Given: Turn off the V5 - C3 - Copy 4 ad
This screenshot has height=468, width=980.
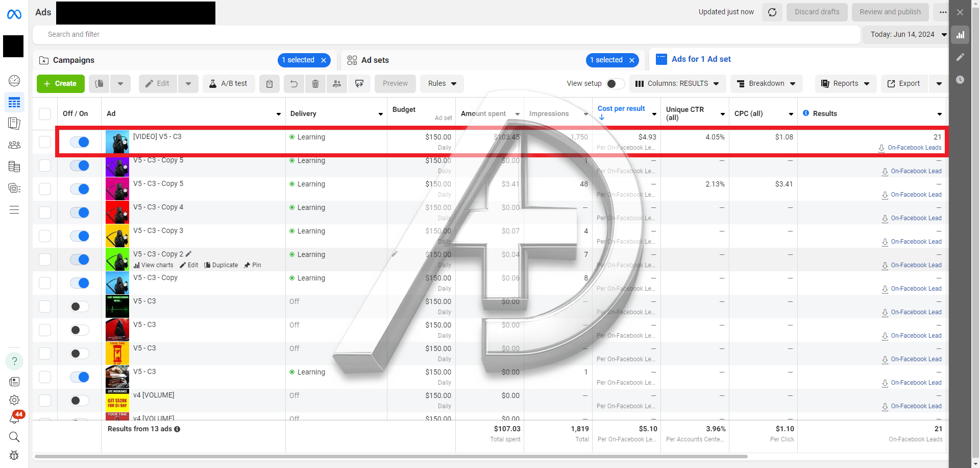Looking at the screenshot, I should pos(80,213).
